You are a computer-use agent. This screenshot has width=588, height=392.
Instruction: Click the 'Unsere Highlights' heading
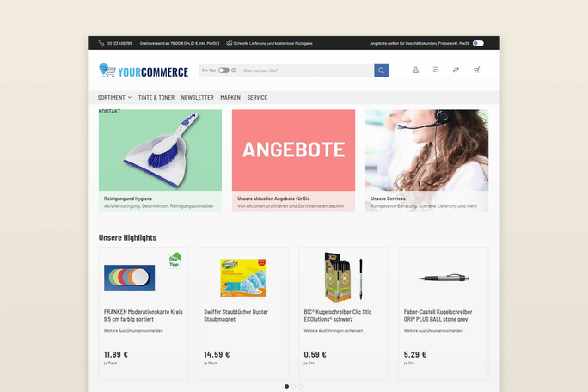127,238
